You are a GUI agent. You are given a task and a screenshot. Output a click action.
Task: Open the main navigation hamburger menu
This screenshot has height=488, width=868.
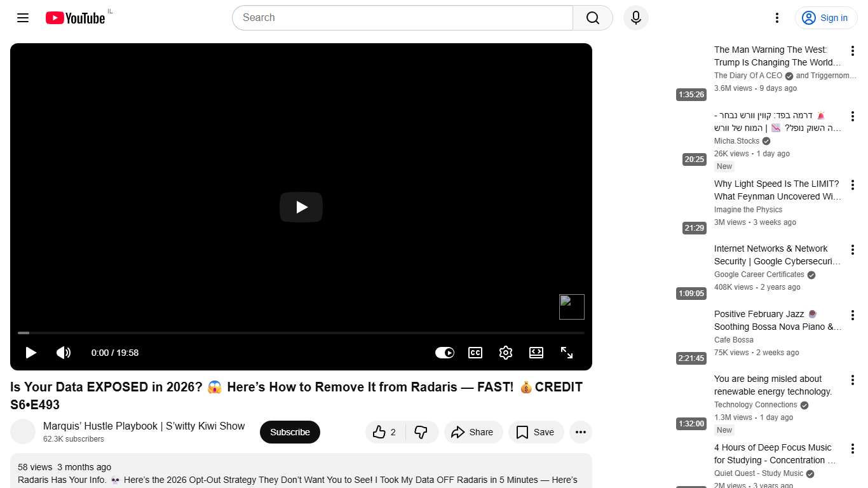[22, 18]
